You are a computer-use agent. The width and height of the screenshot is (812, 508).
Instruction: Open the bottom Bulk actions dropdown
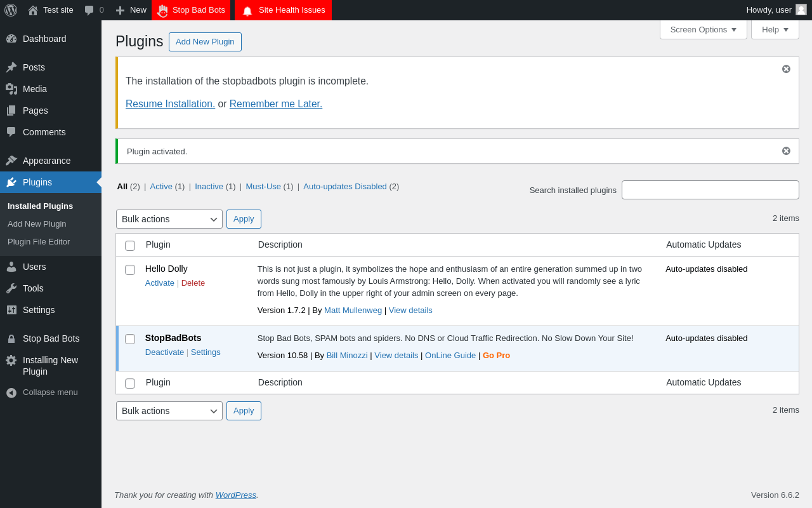coord(169,411)
